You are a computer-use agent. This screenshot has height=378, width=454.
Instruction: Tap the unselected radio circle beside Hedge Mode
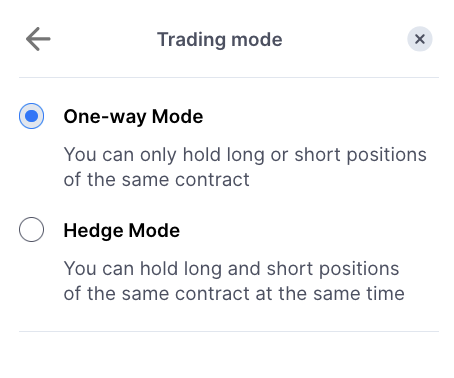pos(31,229)
